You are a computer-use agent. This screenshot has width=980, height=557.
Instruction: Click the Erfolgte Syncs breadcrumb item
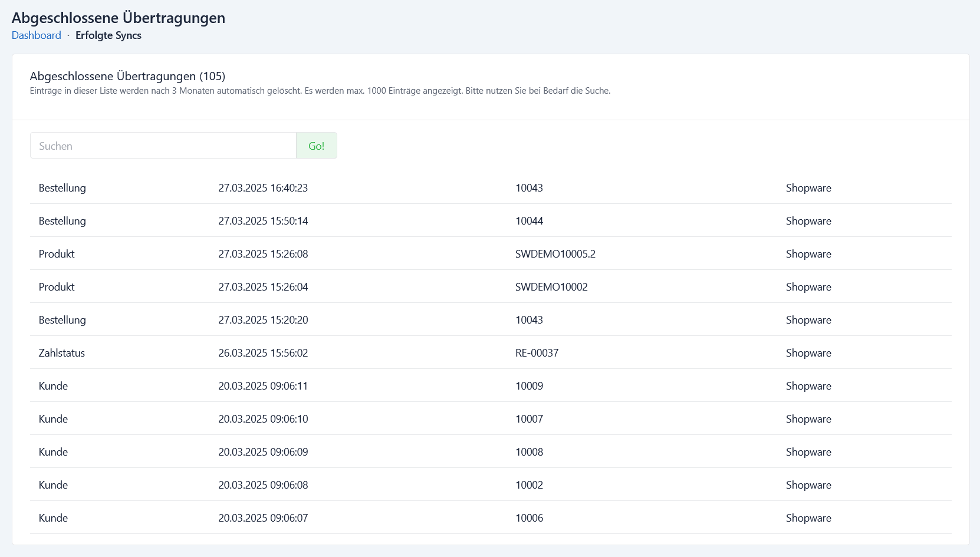[108, 35]
